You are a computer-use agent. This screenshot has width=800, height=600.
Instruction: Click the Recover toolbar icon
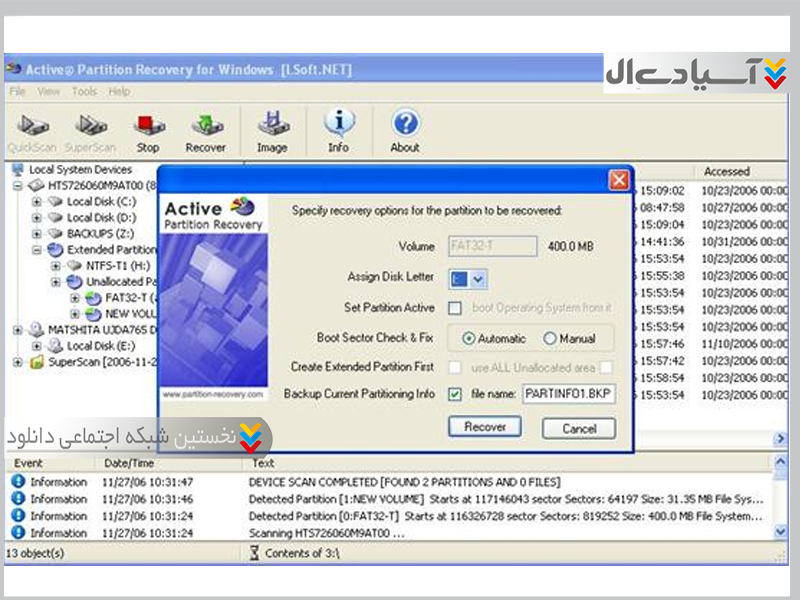tap(205, 127)
